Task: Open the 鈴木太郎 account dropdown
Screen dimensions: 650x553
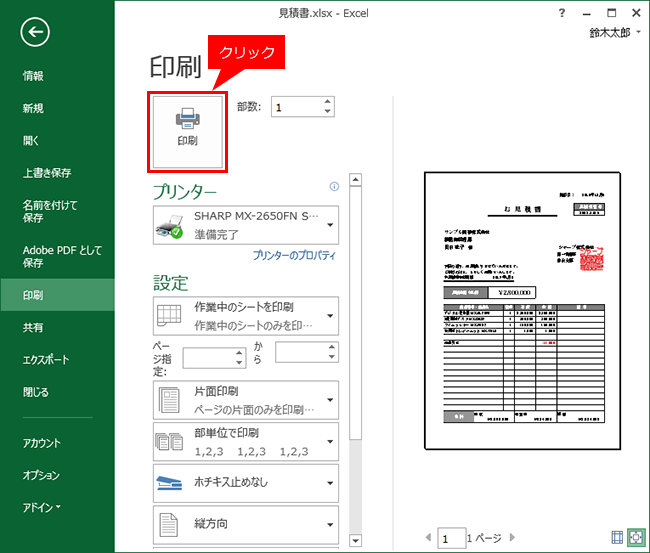Action: pos(615,33)
